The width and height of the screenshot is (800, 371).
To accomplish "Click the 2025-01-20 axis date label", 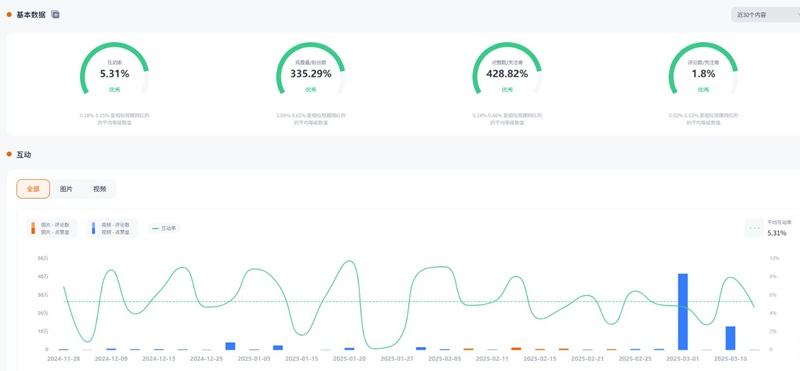I will coord(349,359).
